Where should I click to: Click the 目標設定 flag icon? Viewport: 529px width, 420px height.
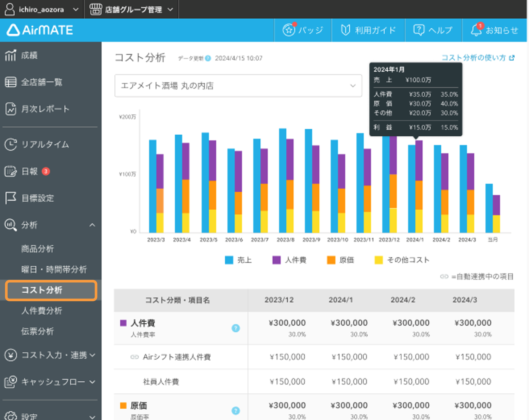point(11,198)
